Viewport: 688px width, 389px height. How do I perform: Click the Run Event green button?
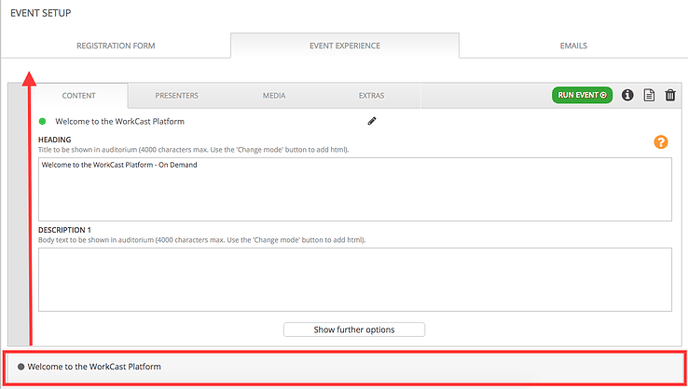click(x=582, y=95)
